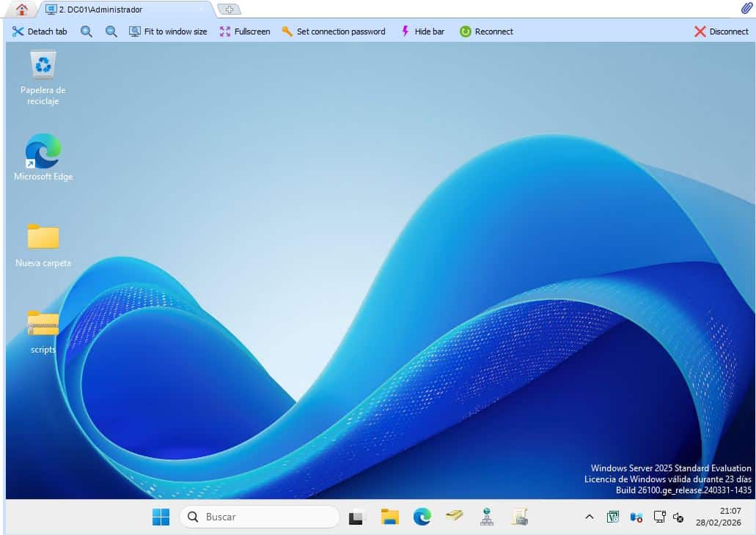Click the zoom out magnifier icon
The image size is (756, 535).
[x=111, y=32]
